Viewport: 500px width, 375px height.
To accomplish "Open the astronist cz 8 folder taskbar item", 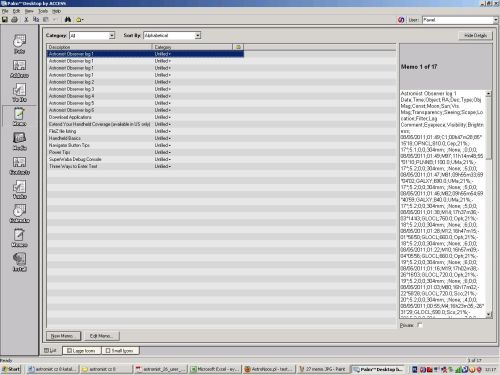I will [106, 369].
